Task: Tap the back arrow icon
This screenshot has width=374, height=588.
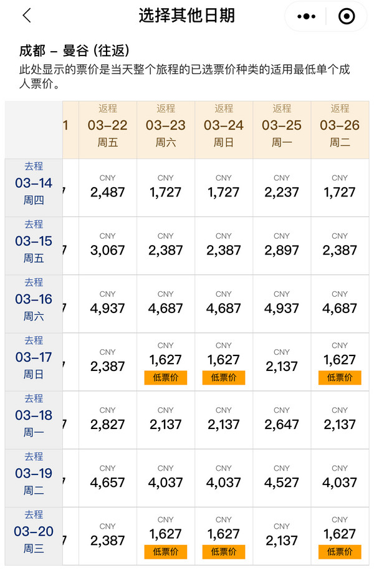Action: pyautogui.click(x=27, y=16)
